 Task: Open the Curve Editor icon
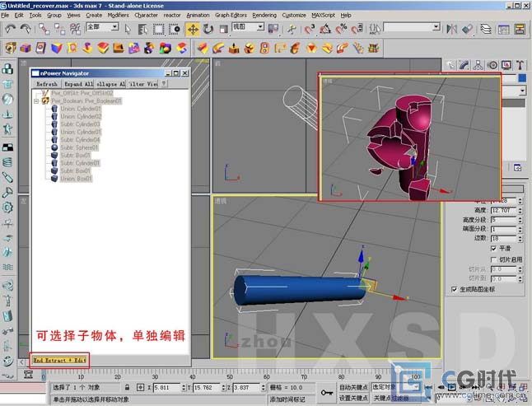pyautogui.click(x=503, y=29)
